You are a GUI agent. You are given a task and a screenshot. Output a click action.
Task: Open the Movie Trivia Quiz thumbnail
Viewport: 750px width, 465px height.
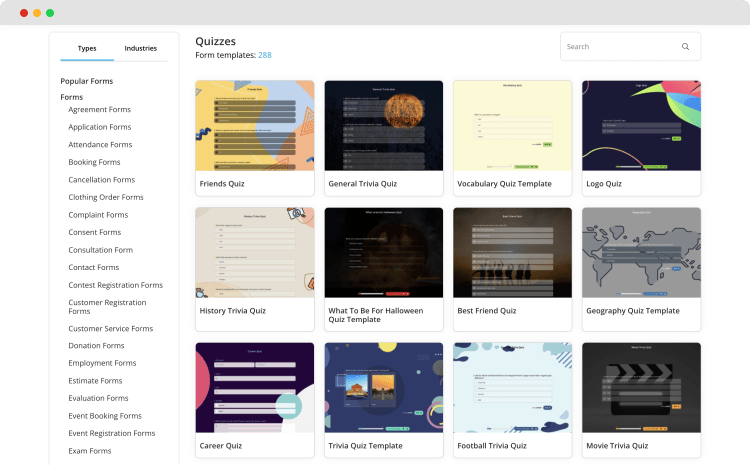tap(641, 388)
